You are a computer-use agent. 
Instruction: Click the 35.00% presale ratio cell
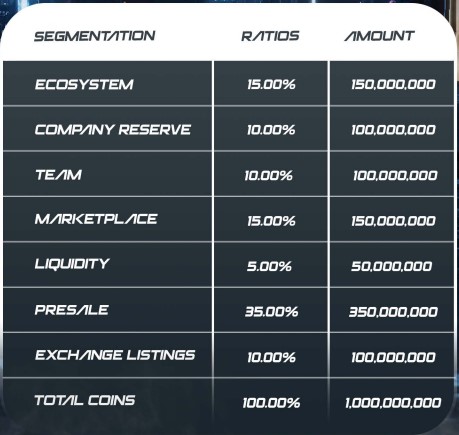(271, 312)
